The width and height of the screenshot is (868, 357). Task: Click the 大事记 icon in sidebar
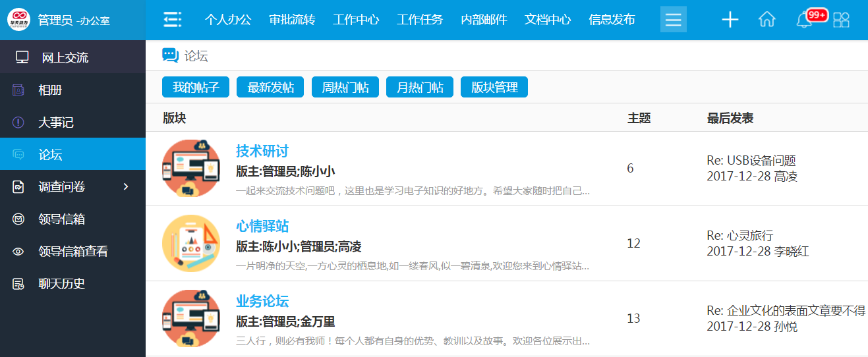18,123
